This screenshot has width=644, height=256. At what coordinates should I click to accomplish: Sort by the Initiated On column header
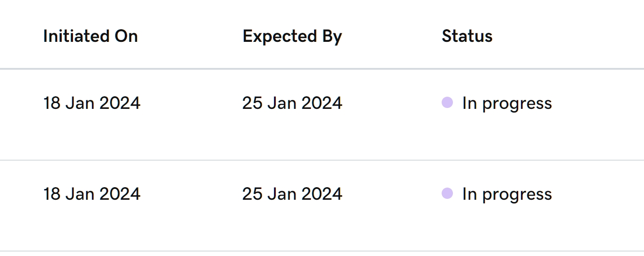click(90, 36)
